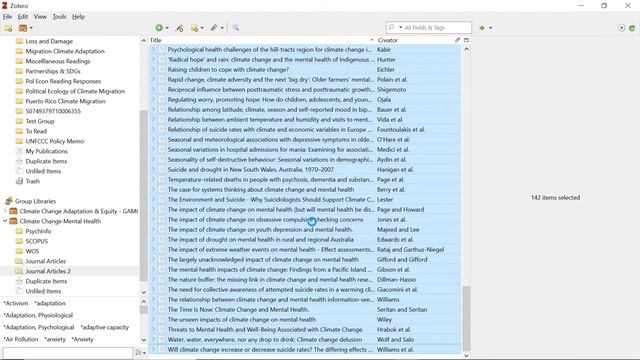Expand the Kabir item row arrow
Viewport: 640px width, 360px height.
pos(153,49)
